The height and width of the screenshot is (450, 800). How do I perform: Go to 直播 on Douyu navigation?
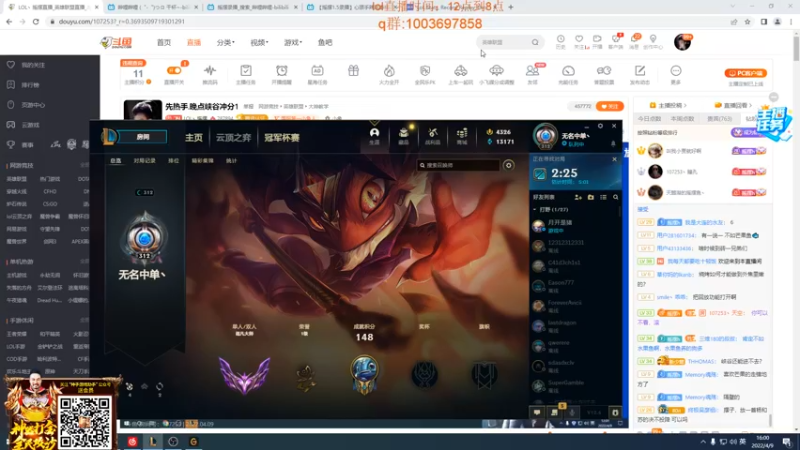click(x=194, y=42)
